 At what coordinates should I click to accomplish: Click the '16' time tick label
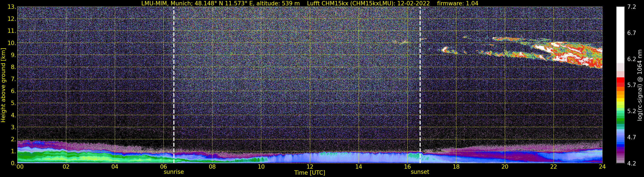[x=407, y=167]
